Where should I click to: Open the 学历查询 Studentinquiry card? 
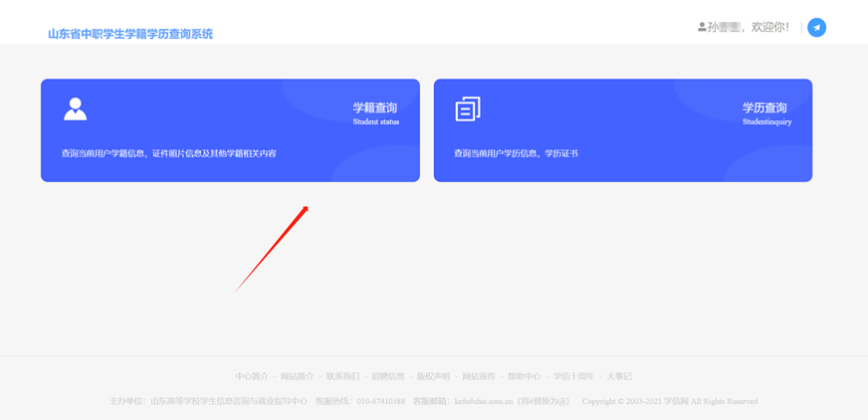coord(623,130)
